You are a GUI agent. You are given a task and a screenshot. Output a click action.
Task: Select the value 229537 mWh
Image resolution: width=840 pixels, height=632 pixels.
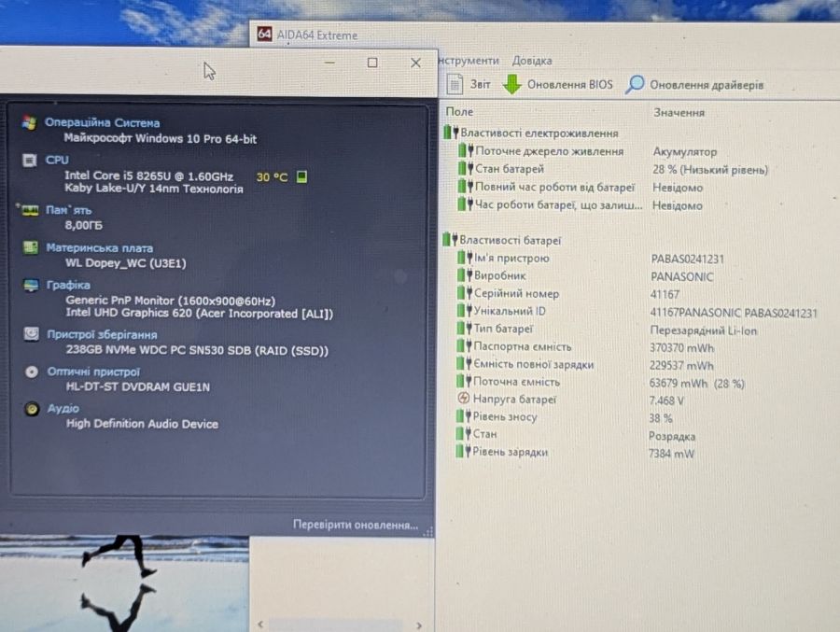coord(681,366)
